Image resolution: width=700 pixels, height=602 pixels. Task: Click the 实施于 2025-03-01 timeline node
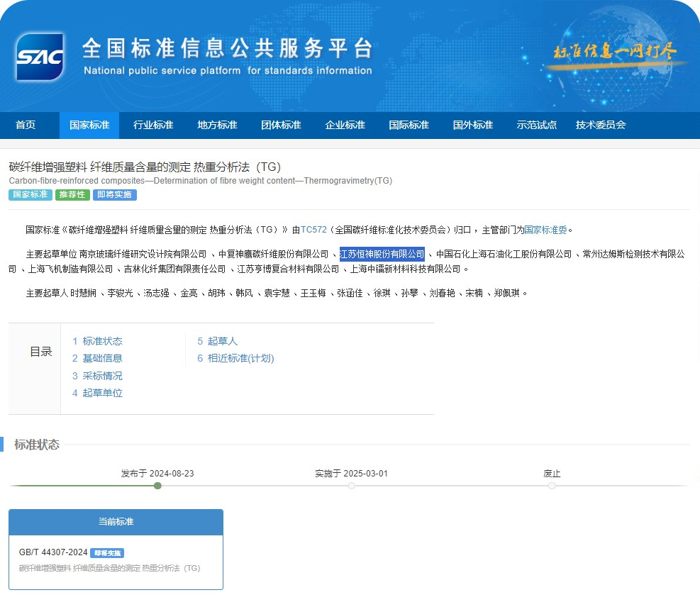(x=351, y=486)
